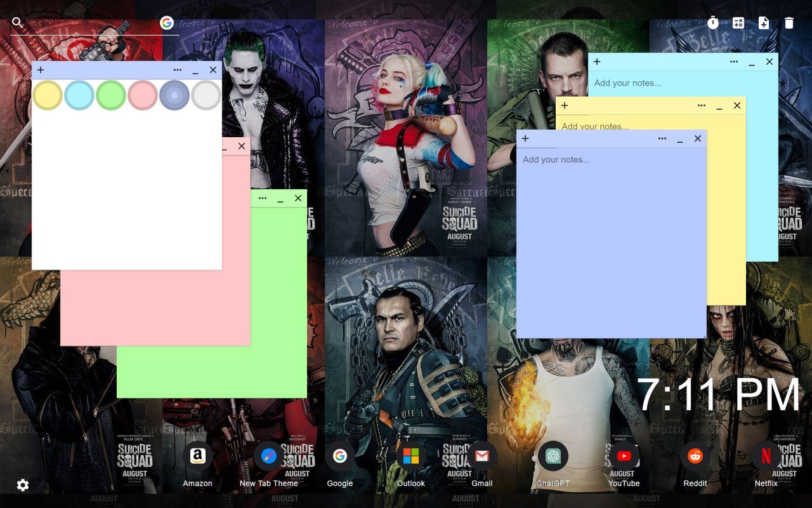Pick the purple-blue note color
The width and height of the screenshot is (812, 508).
click(174, 95)
